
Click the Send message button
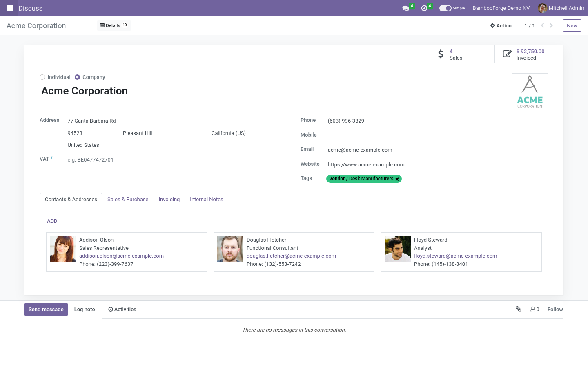click(x=46, y=310)
